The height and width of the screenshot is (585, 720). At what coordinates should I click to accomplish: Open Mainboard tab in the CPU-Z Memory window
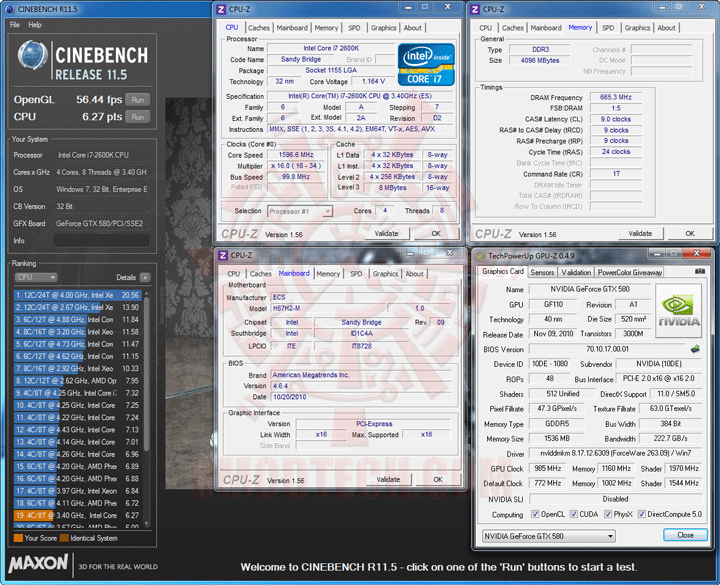[x=546, y=28]
